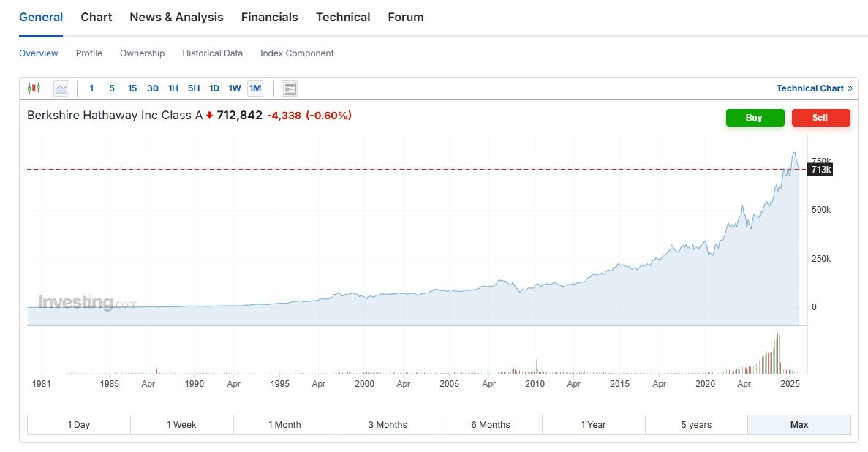
Task: Open the Financials tab
Action: click(270, 17)
